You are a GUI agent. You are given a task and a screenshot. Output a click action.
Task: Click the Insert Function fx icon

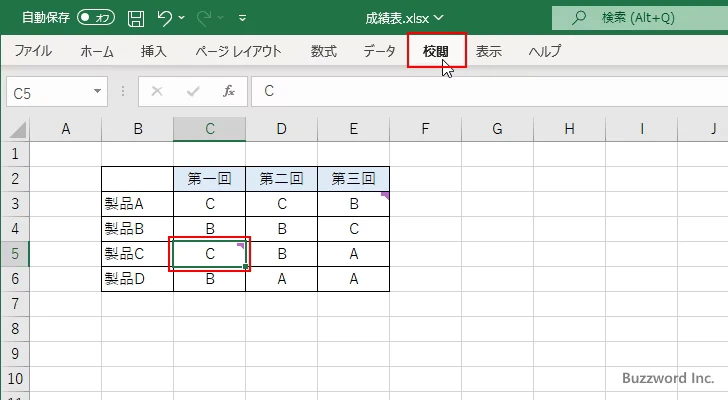229,91
